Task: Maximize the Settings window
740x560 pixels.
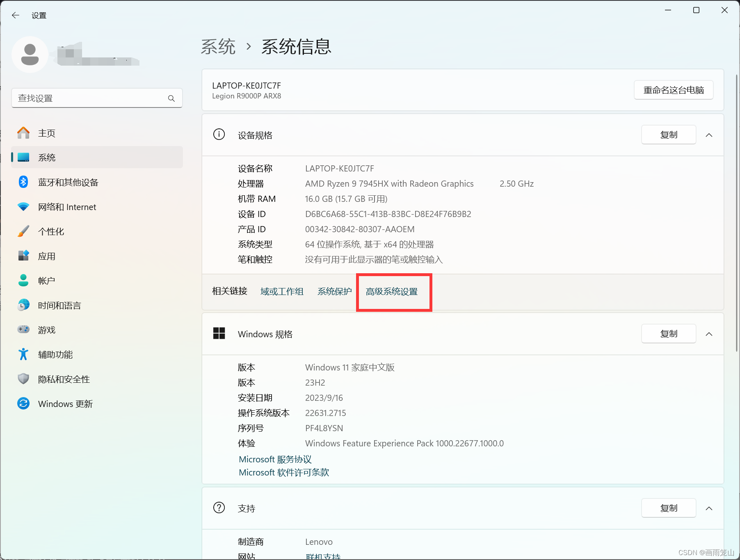Action: 696,10
